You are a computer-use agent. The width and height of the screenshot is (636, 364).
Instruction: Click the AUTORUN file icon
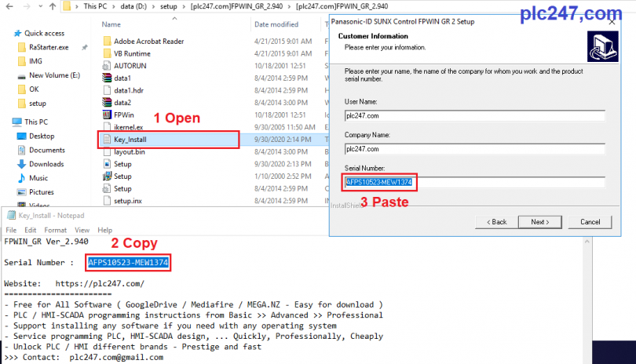108,65
